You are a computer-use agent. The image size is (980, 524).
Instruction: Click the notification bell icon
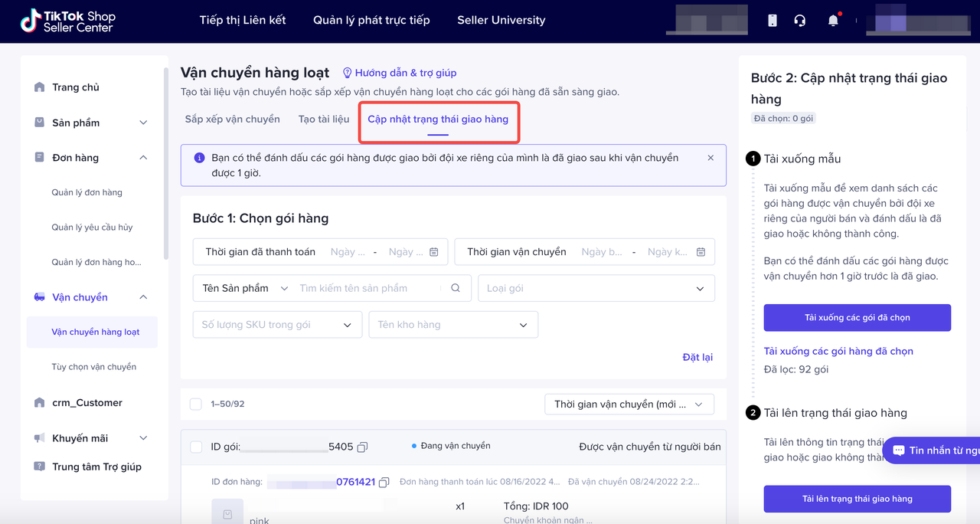pyautogui.click(x=833, y=21)
